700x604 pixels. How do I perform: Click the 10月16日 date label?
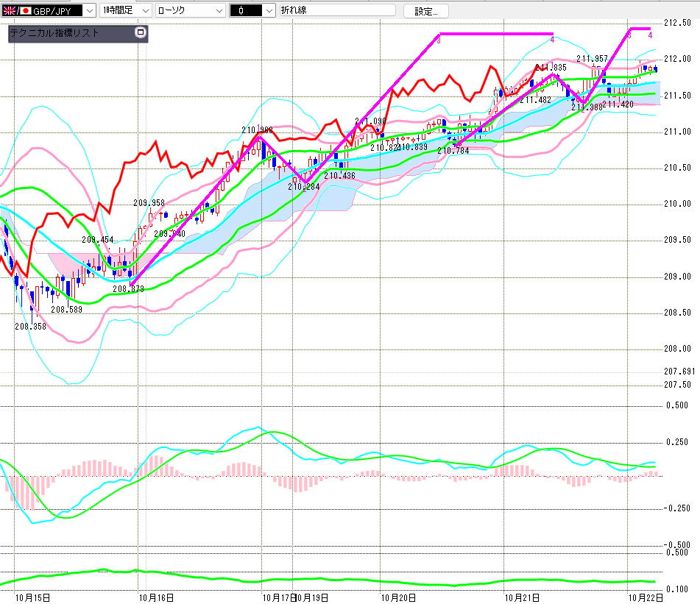pyautogui.click(x=156, y=598)
